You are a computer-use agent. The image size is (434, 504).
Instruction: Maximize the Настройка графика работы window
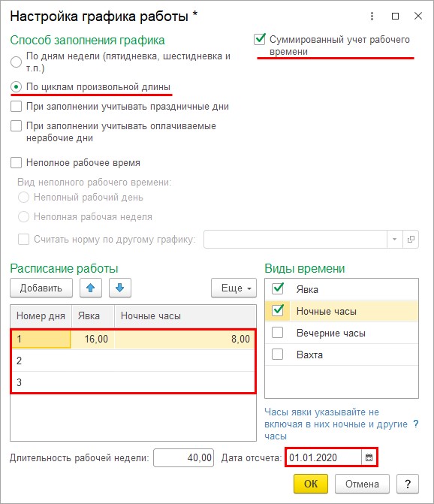[x=396, y=16]
